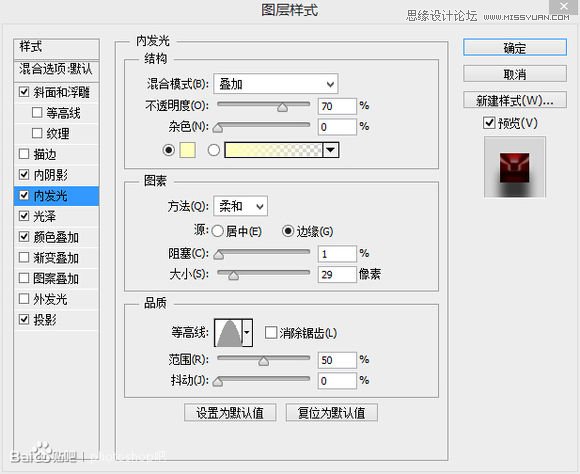Open the 样式 styles list header
Image resolution: width=580 pixels, height=474 pixels.
click(x=57, y=48)
